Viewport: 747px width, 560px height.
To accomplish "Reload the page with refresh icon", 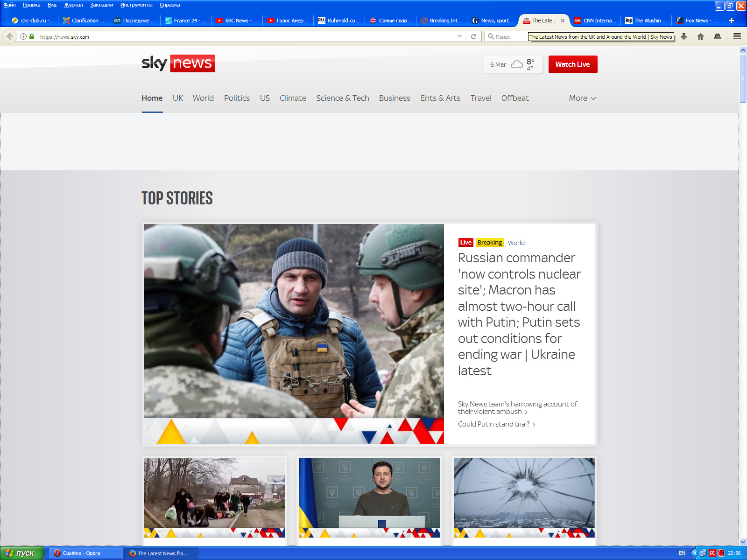I will [x=473, y=36].
